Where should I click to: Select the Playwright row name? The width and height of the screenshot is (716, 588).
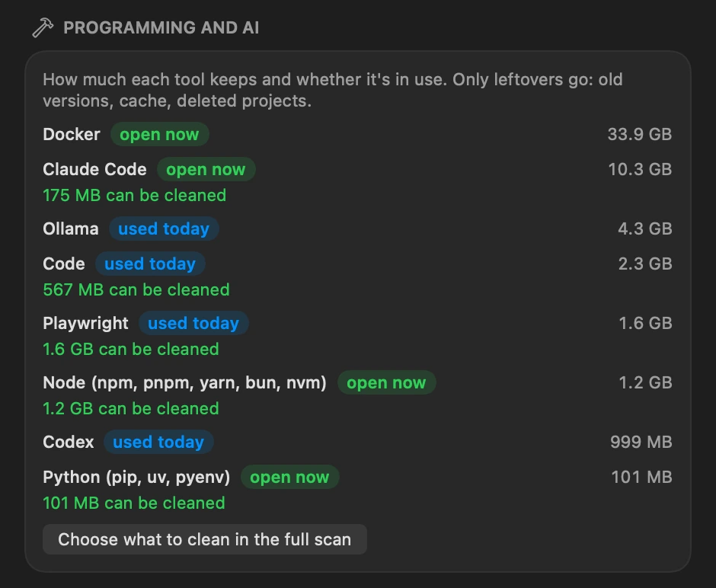tap(85, 323)
